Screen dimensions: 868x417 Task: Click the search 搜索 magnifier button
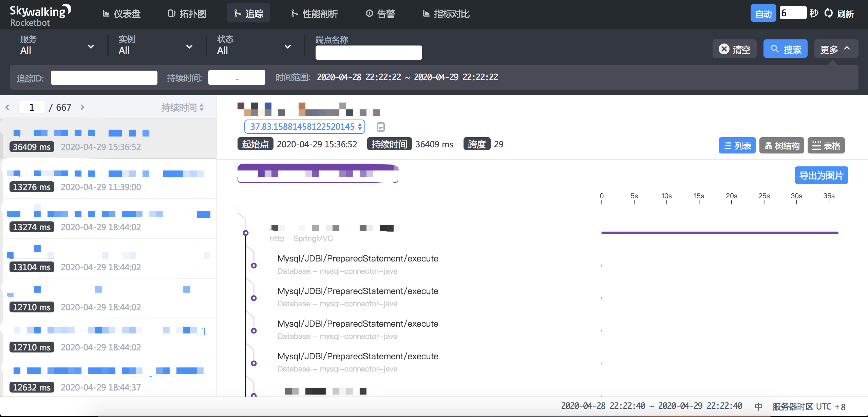785,49
